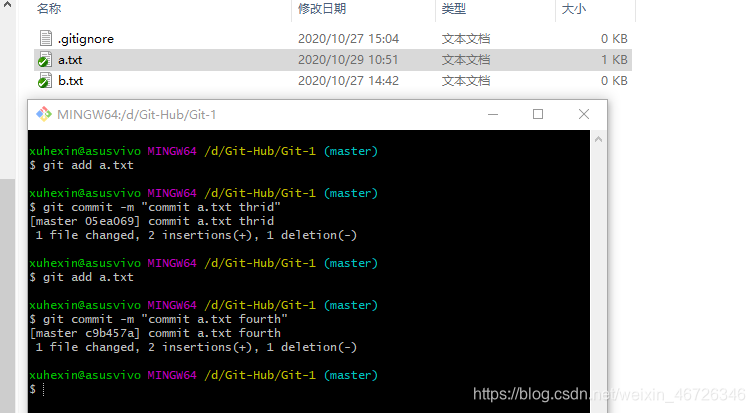
Task: Click the '[master 05ea069] commit a.txt thrid' line
Action: 152,221
